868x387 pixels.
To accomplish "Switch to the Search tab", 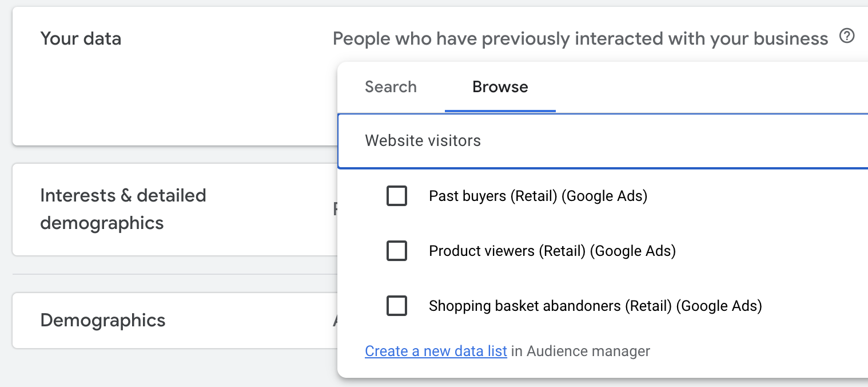I will [x=391, y=87].
